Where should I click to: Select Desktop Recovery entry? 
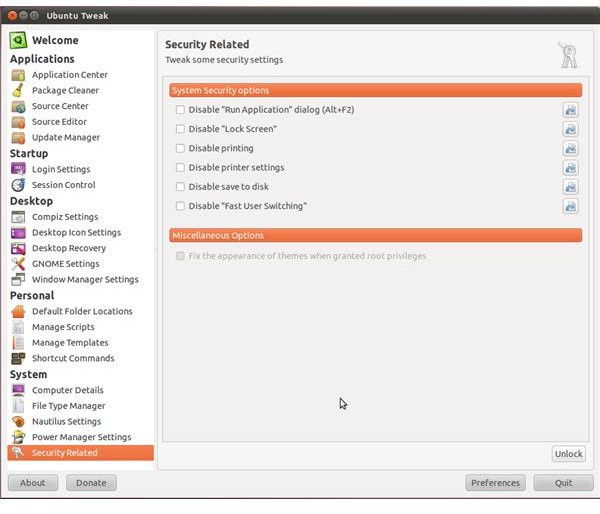tap(69, 248)
